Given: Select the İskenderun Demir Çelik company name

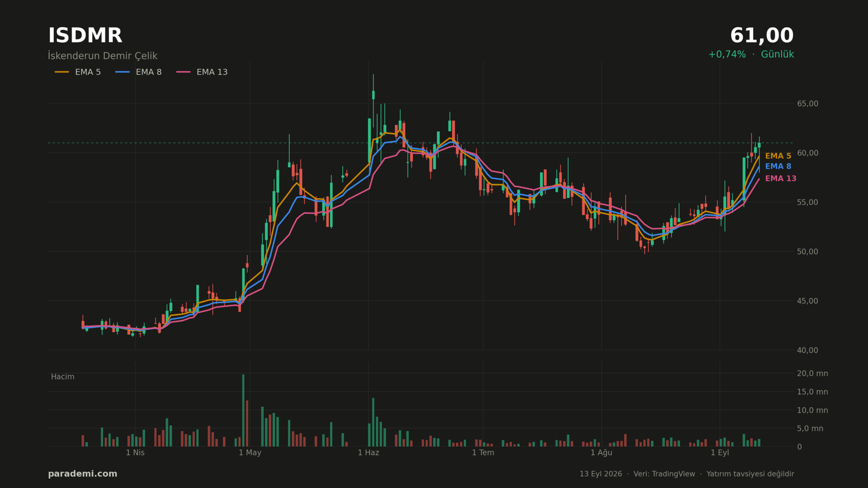Looking at the screenshot, I should (103, 56).
